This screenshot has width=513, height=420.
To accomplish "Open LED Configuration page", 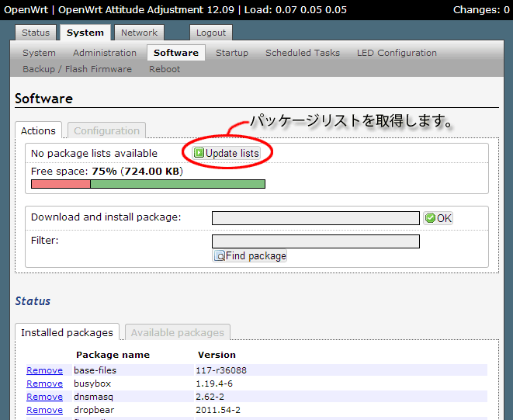I will pyautogui.click(x=397, y=53).
